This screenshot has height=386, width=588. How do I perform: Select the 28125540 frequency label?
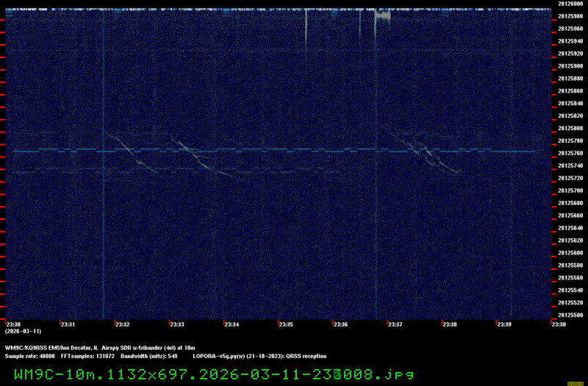tap(570, 290)
